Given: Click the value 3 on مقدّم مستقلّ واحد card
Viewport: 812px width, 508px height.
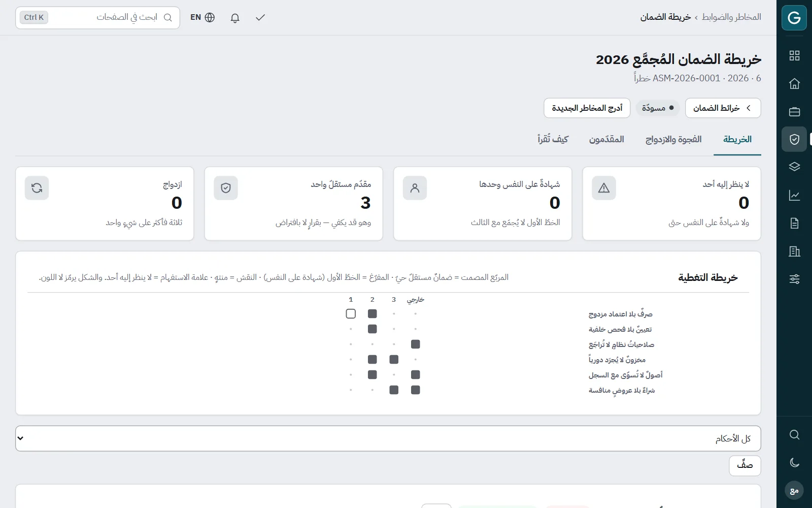Looking at the screenshot, I should 365,203.
